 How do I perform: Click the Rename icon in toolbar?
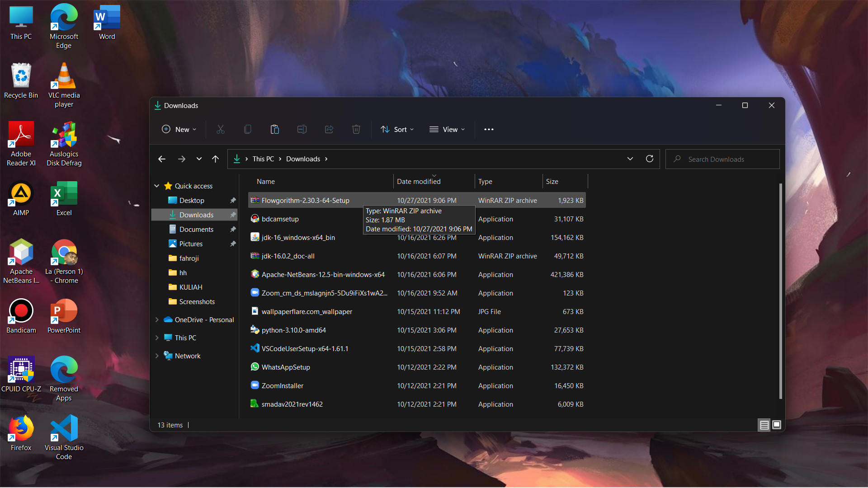(x=302, y=129)
